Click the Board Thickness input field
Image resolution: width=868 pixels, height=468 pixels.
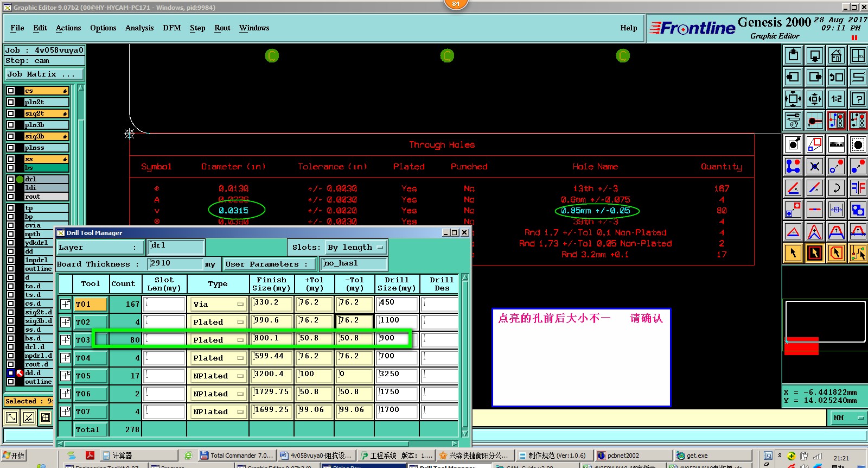coord(176,264)
